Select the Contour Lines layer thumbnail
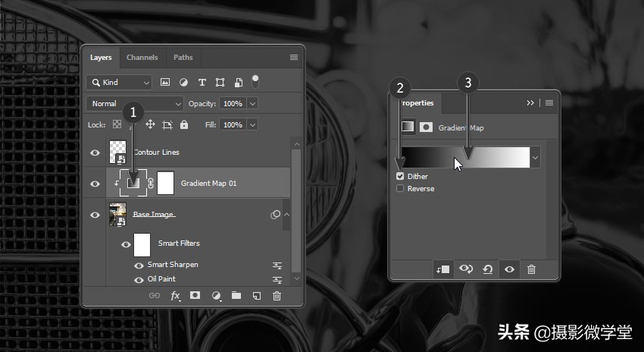 117,152
